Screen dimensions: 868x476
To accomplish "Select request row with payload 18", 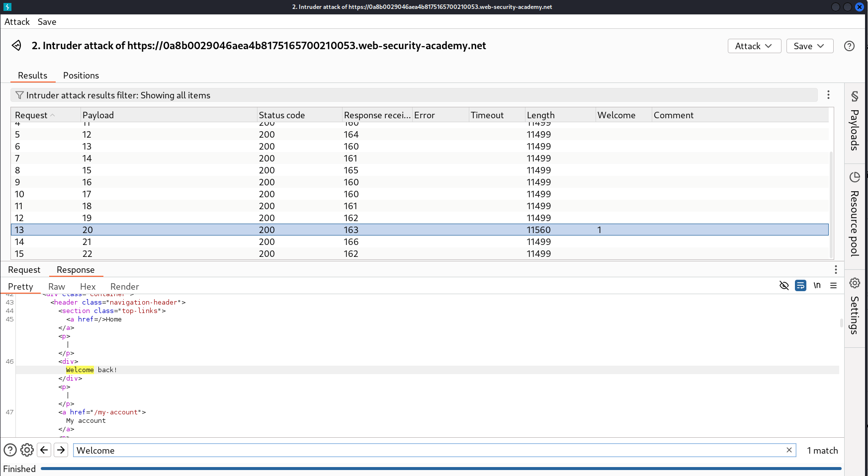I will [x=420, y=206].
